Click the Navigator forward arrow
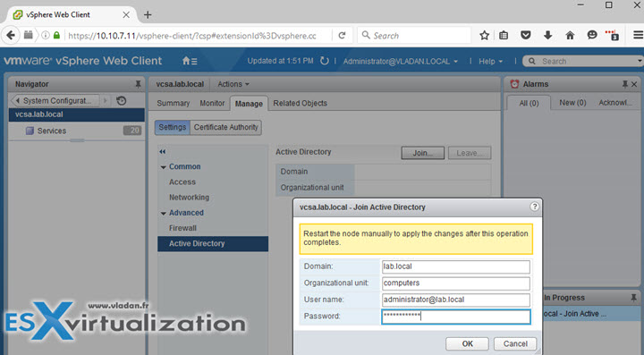The image size is (644, 355). (x=106, y=100)
